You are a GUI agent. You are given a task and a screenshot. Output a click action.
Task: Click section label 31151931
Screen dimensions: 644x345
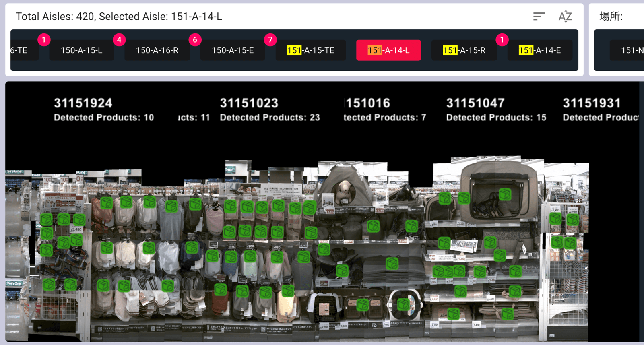pos(592,103)
